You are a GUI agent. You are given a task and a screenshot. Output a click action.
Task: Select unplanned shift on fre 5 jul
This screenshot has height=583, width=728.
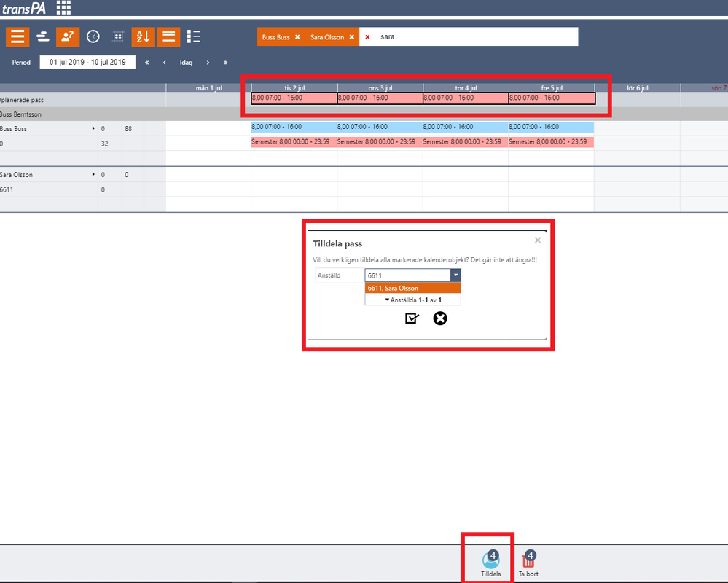click(x=552, y=98)
